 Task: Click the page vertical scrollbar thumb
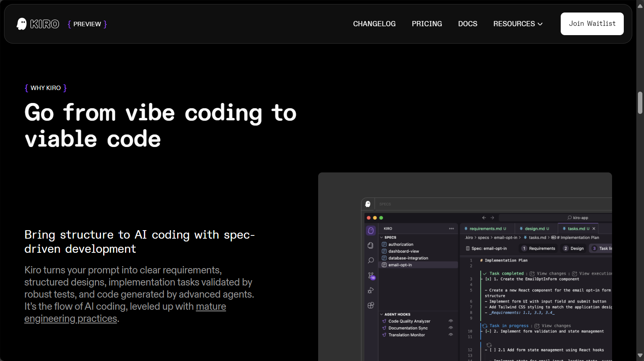[640, 103]
